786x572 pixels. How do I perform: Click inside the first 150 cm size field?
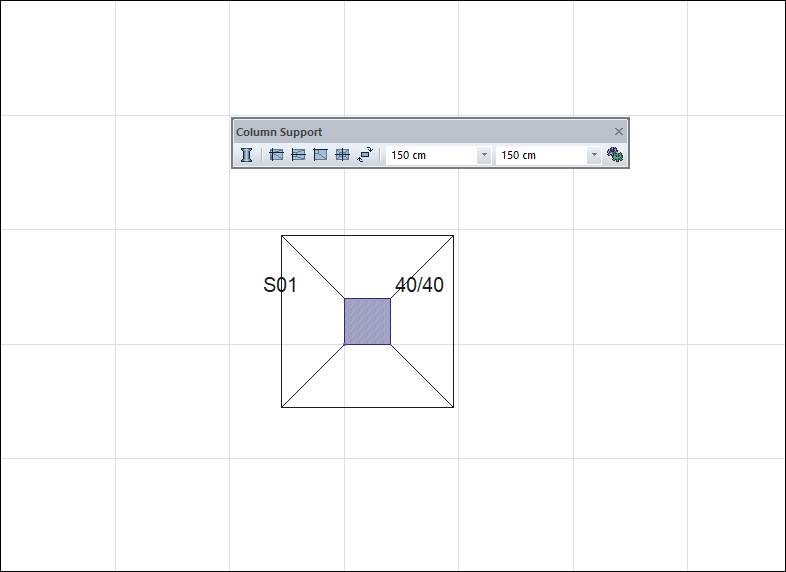430,155
